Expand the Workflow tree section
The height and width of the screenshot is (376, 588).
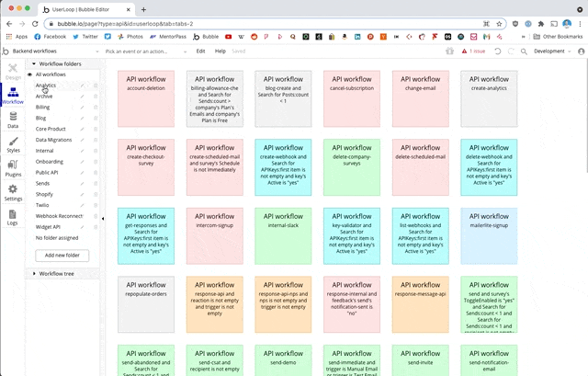click(x=34, y=274)
